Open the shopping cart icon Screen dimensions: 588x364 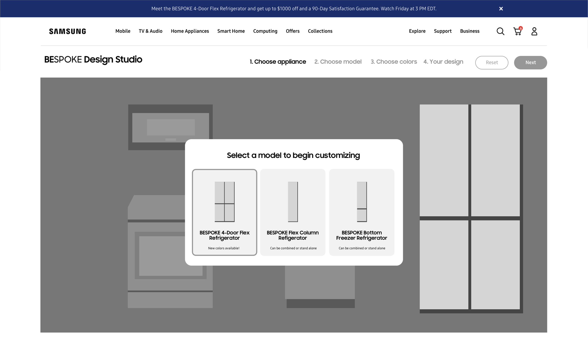click(x=517, y=31)
